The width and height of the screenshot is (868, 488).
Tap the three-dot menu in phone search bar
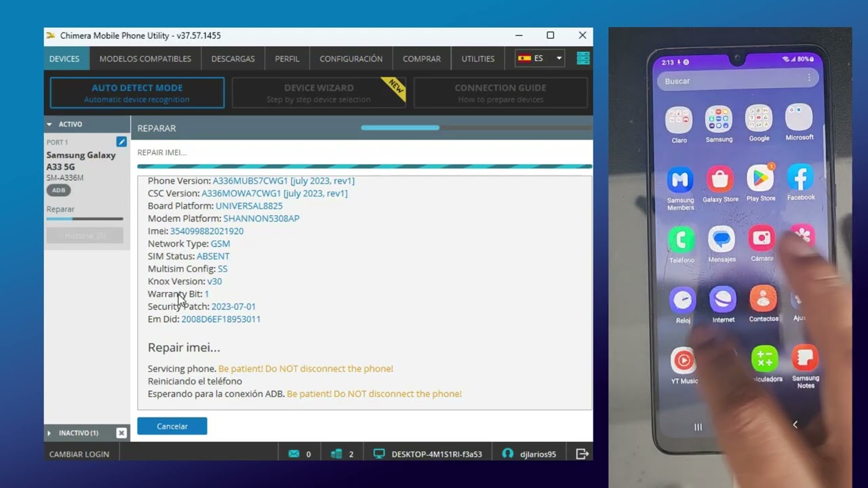click(808, 78)
